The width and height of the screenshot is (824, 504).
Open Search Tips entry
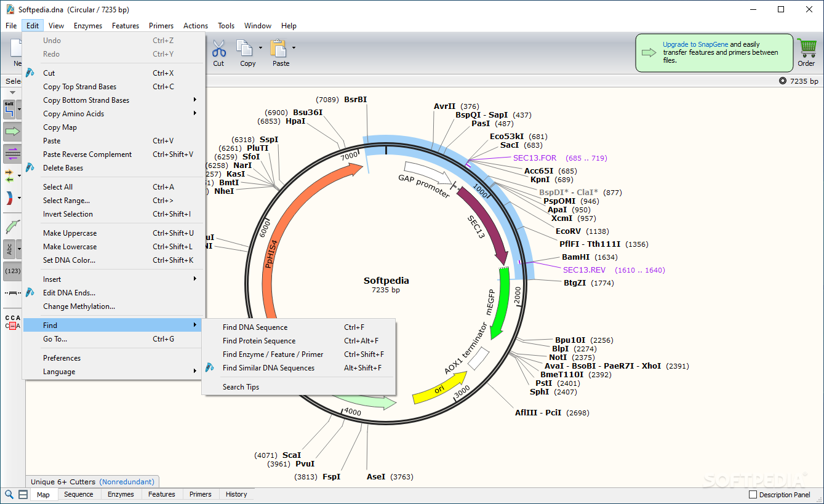[298, 387]
